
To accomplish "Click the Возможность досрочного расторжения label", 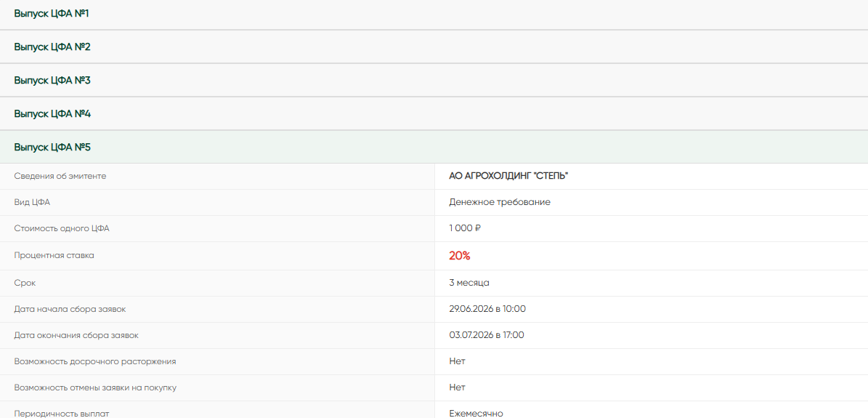I will pos(94,361).
